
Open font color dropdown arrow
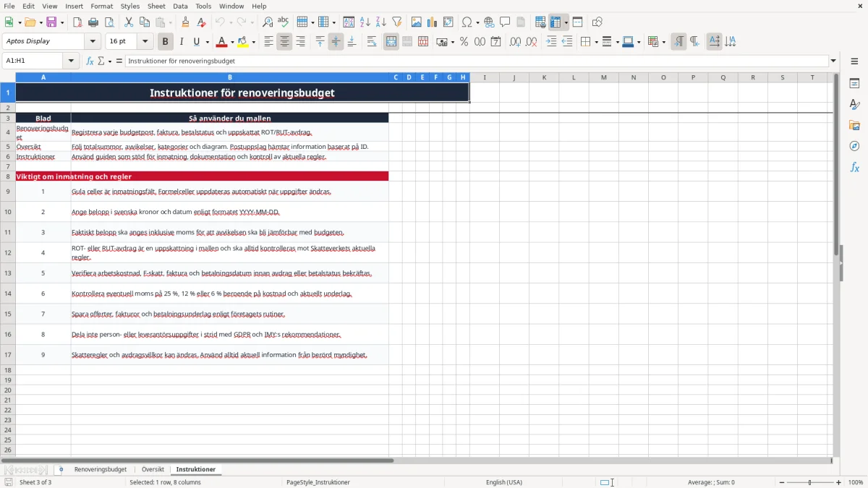(x=232, y=42)
